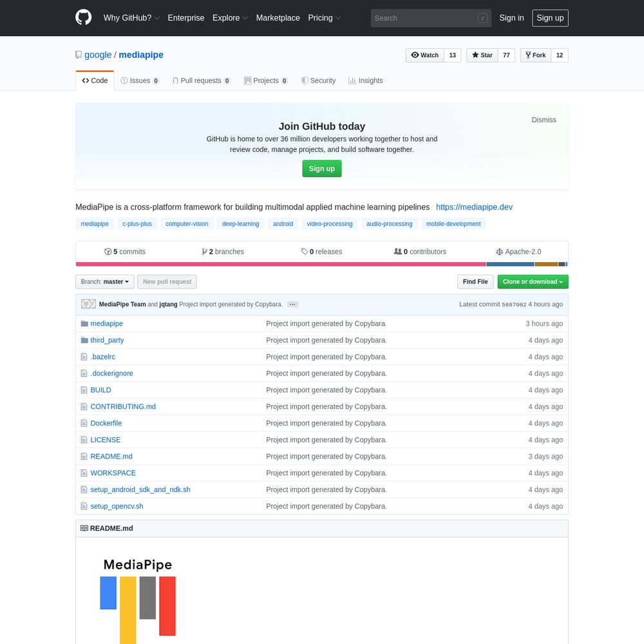Select the Code tab
The width and height of the screenshot is (644, 644).
[x=95, y=80]
